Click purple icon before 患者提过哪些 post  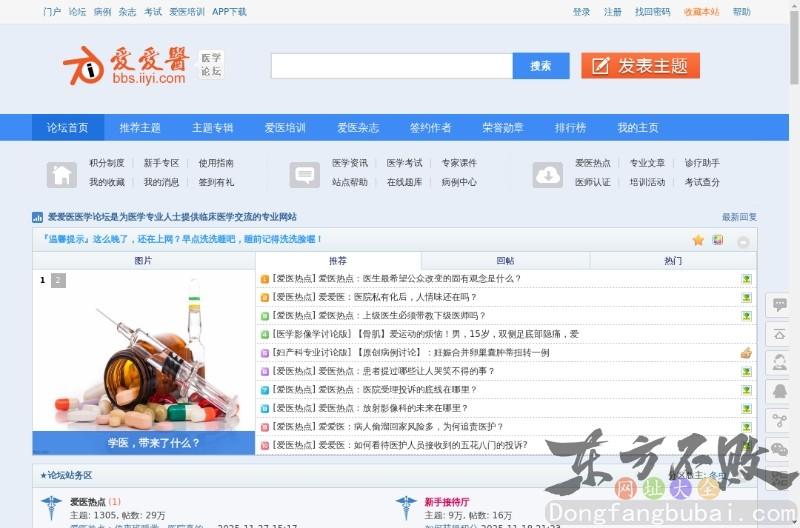(265, 371)
